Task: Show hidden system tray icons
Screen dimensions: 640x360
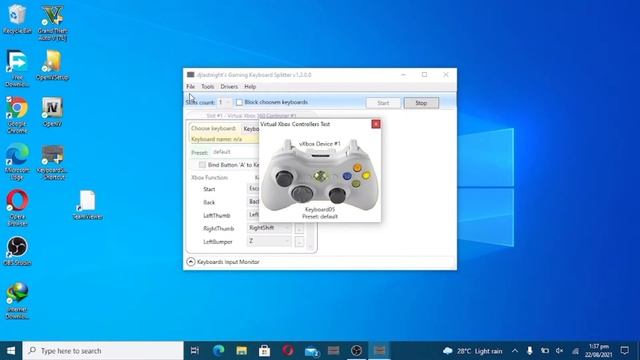Action: [515, 351]
